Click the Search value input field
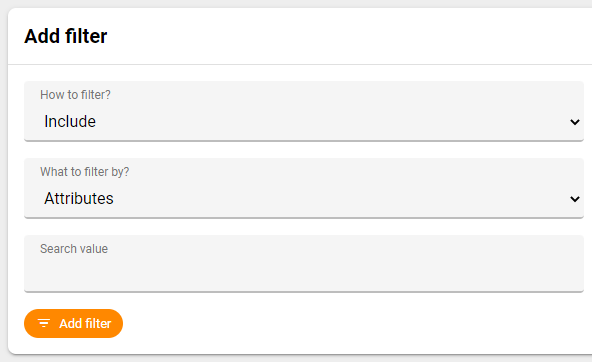The width and height of the screenshot is (592, 362). click(x=304, y=263)
